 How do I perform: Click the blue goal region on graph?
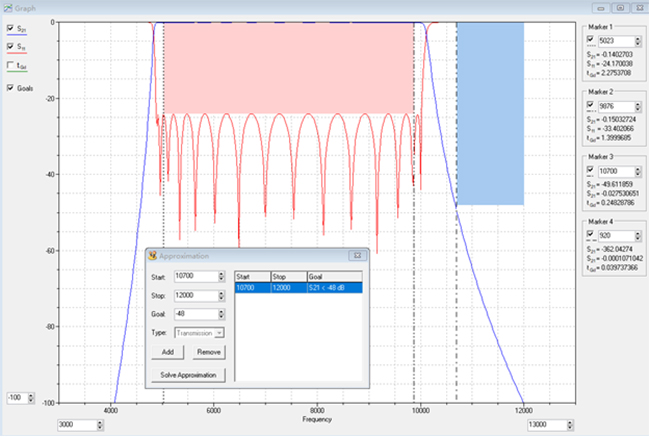(x=490, y=115)
